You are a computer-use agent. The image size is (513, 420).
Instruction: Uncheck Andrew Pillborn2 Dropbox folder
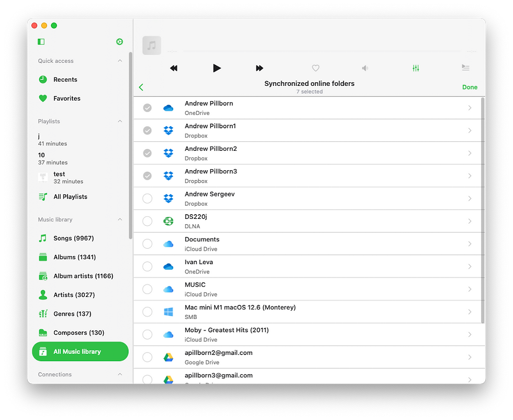pyautogui.click(x=148, y=153)
